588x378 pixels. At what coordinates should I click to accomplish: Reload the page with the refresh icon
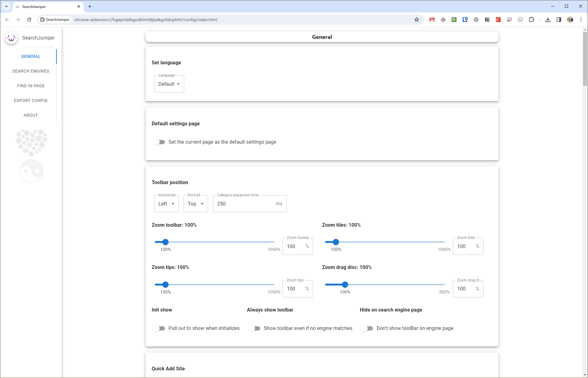(x=29, y=20)
